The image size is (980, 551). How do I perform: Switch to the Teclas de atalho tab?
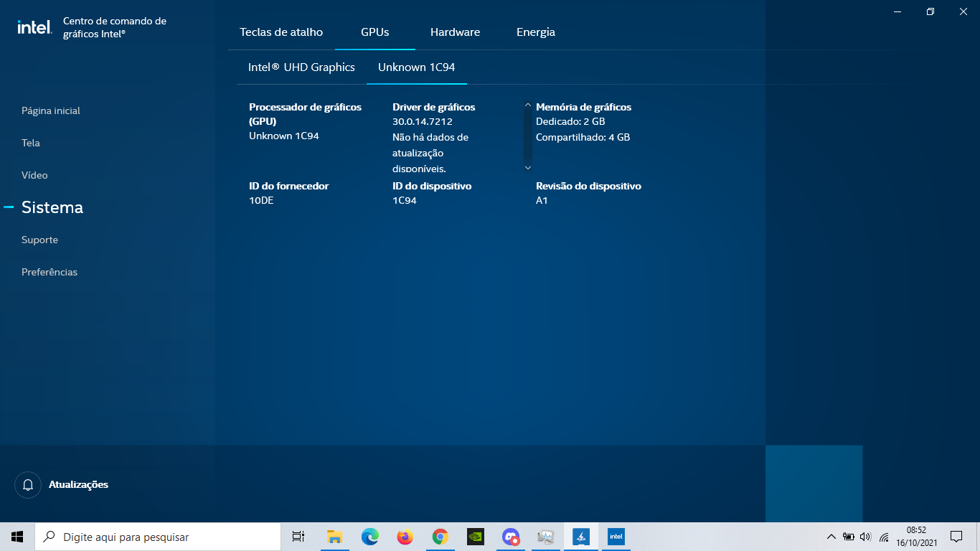coord(281,32)
